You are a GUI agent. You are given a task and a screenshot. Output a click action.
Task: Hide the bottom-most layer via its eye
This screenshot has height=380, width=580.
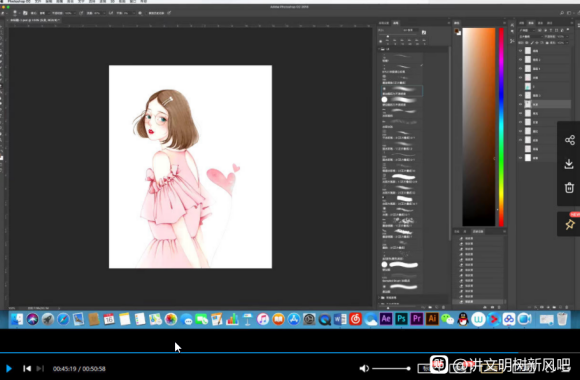(521, 158)
